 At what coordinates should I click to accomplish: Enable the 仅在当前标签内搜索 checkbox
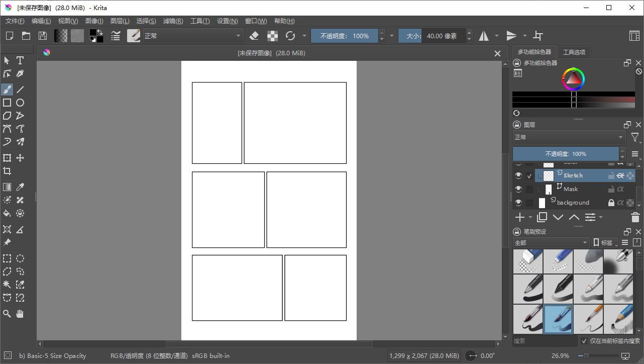click(x=584, y=340)
